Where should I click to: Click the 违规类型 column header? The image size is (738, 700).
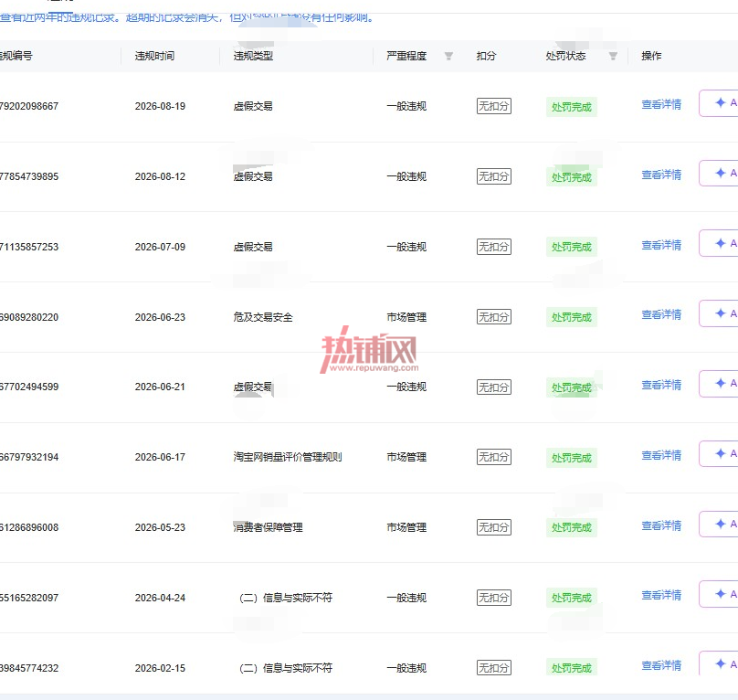(253, 56)
